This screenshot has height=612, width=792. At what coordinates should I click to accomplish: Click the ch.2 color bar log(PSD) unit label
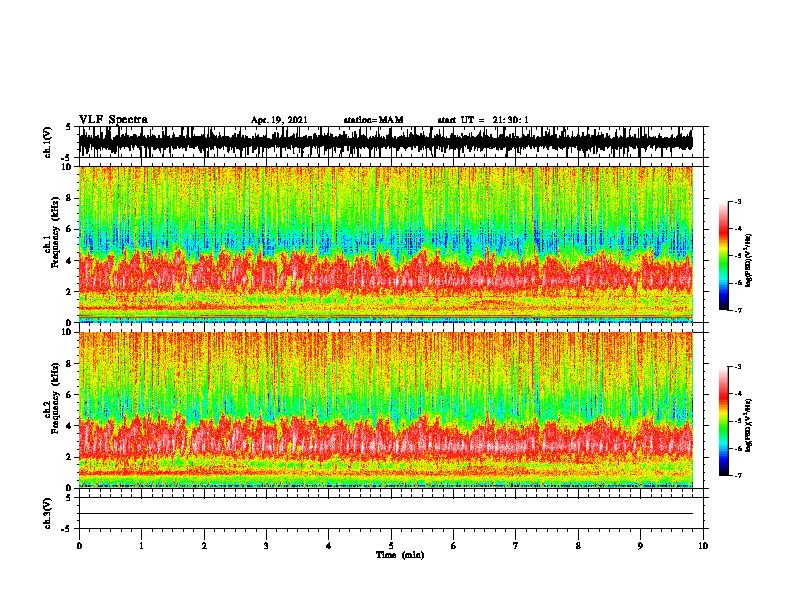click(x=749, y=425)
